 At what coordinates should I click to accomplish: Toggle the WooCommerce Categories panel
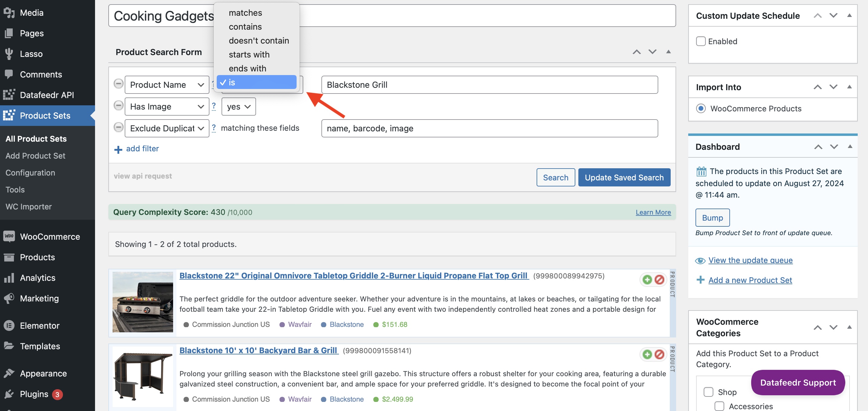[850, 327]
